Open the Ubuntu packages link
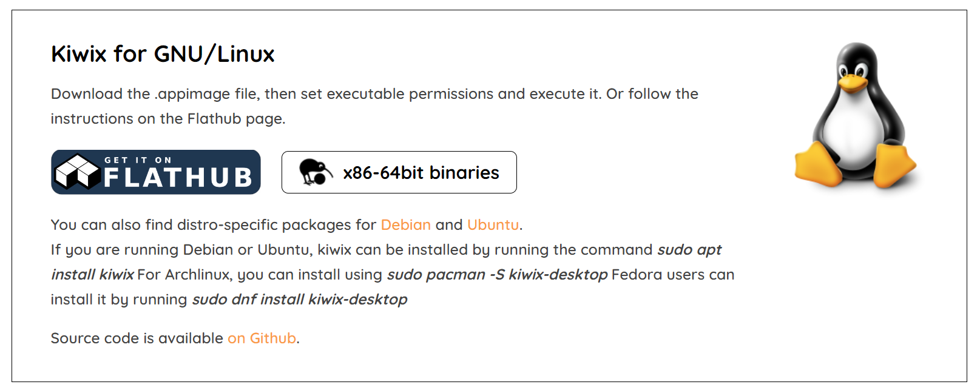Viewport: 980px width, 390px height. point(493,224)
